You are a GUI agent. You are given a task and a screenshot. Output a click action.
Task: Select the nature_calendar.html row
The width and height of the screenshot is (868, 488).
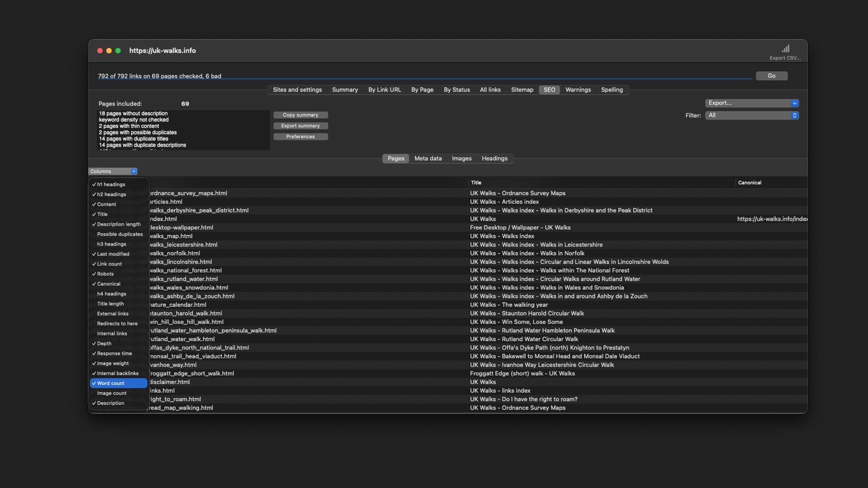448,305
